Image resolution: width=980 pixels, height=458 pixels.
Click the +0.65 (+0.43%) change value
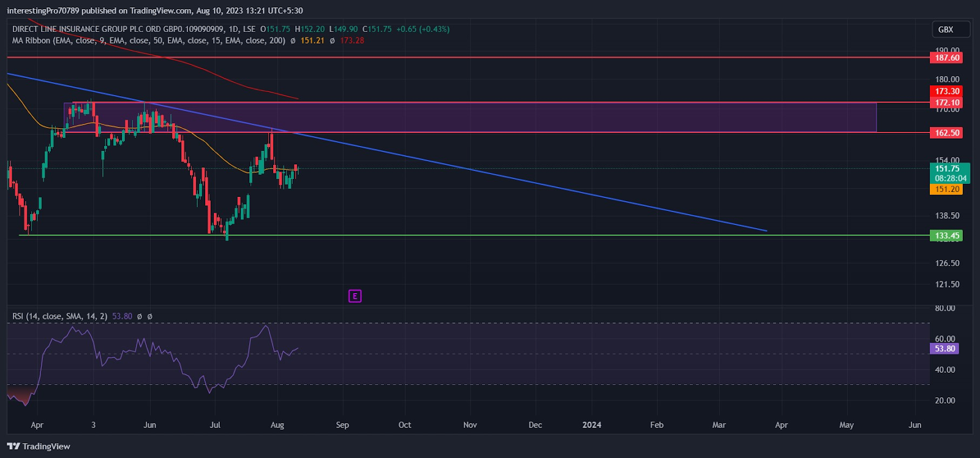tap(423, 29)
